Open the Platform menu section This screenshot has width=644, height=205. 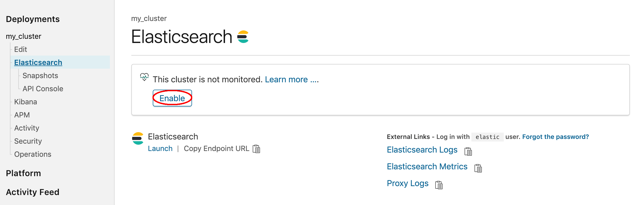point(24,173)
